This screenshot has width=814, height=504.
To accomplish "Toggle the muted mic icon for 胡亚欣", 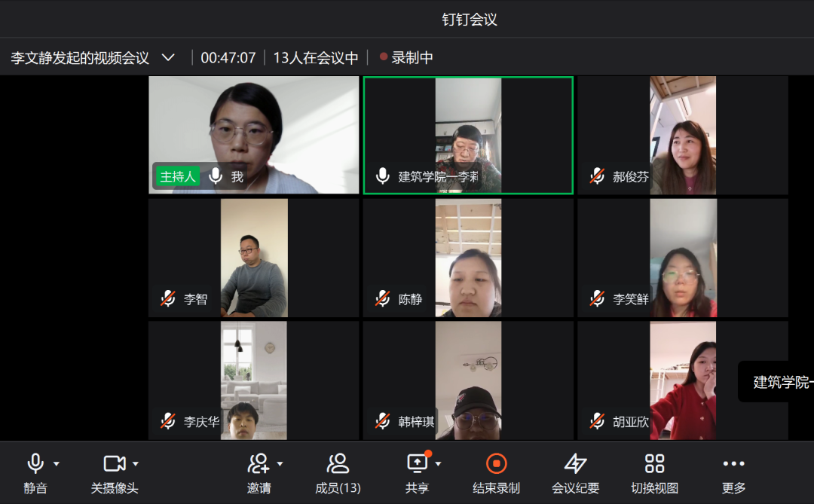I will [x=598, y=421].
